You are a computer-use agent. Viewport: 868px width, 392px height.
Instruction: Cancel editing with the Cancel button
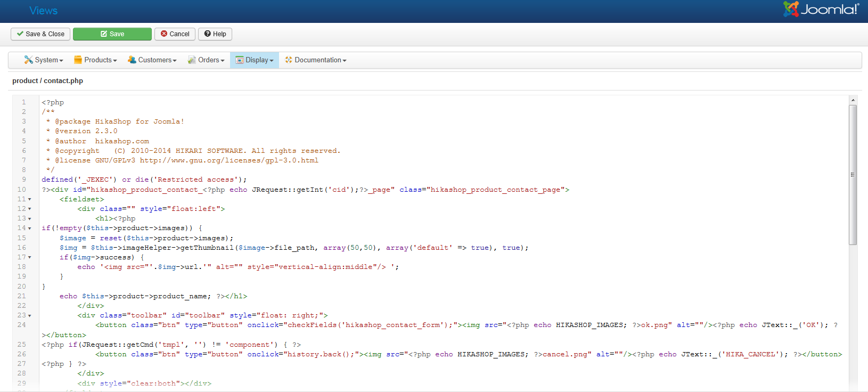[175, 34]
